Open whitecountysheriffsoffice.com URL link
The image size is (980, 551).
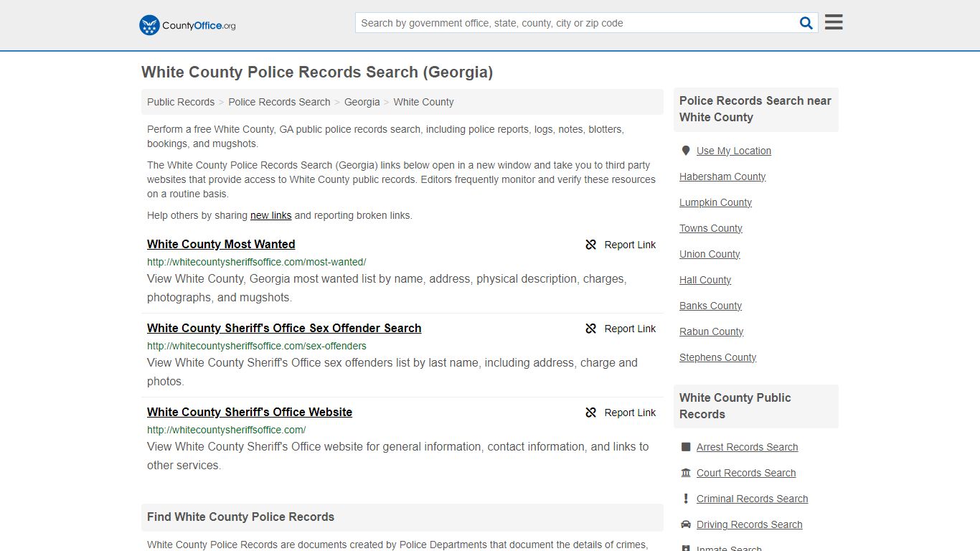[227, 430]
